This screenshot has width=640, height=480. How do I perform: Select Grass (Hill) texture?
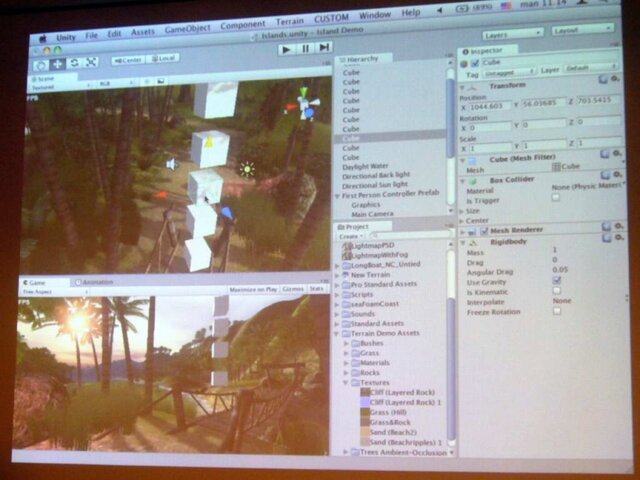(x=384, y=412)
